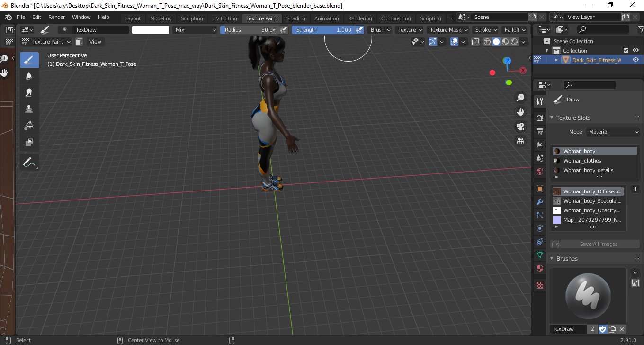Open the Brush settings dropdown
The height and width of the screenshot is (345, 644).
(380, 29)
